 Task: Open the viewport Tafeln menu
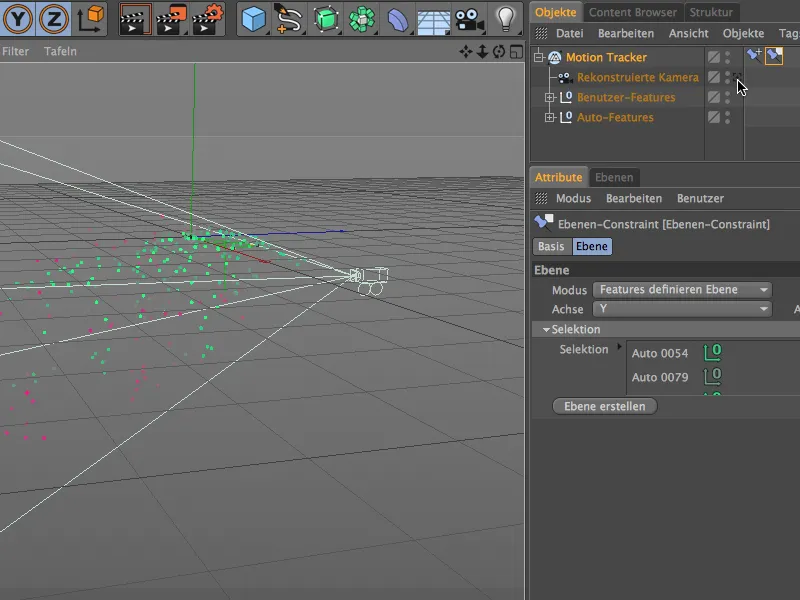tap(60, 51)
